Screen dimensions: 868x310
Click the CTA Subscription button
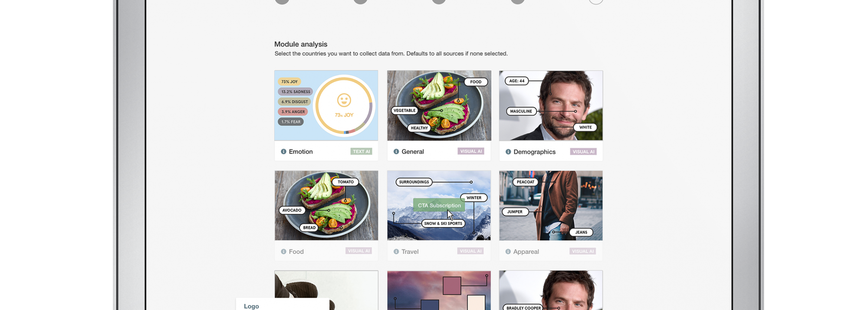439,206
